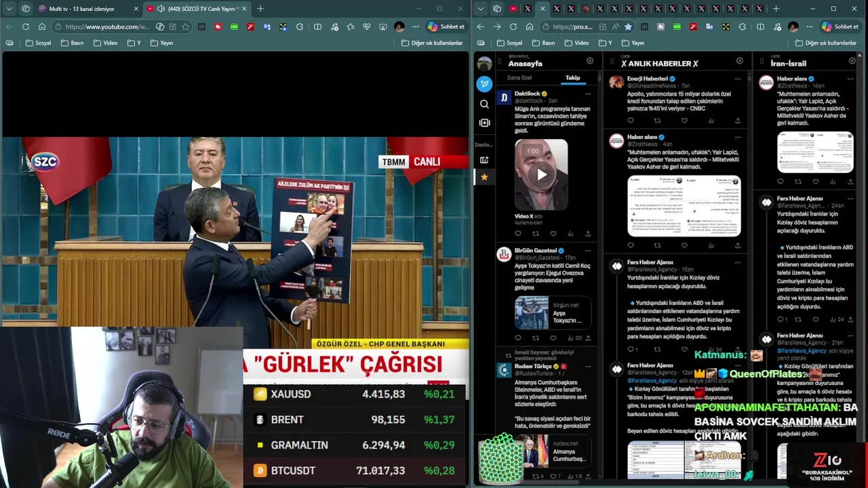The width and height of the screenshot is (868, 488).
Task: Open column settings for the Anasayfa column
Action: point(590,61)
